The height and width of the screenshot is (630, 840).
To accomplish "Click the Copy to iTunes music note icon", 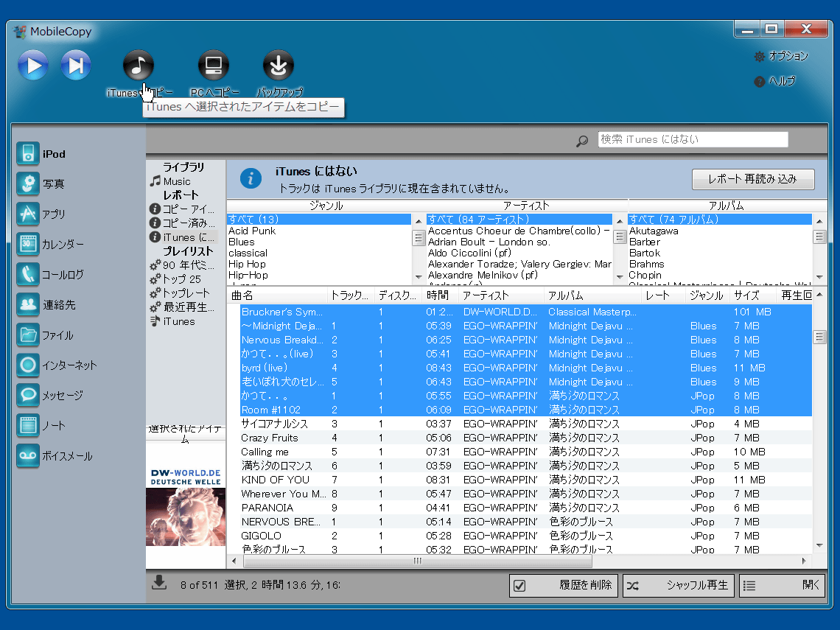I will [139, 66].
